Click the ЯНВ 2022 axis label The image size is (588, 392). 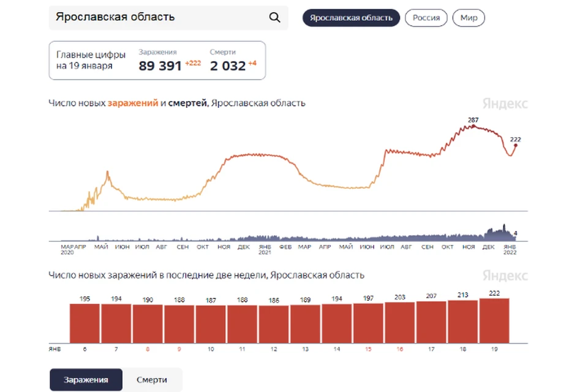[510, 249]
